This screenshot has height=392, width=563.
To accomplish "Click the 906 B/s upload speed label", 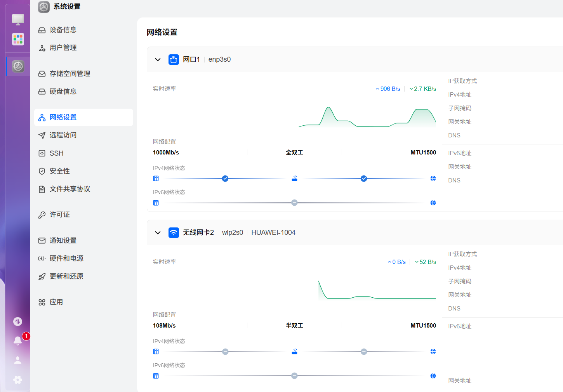I will tap(388, 89).
